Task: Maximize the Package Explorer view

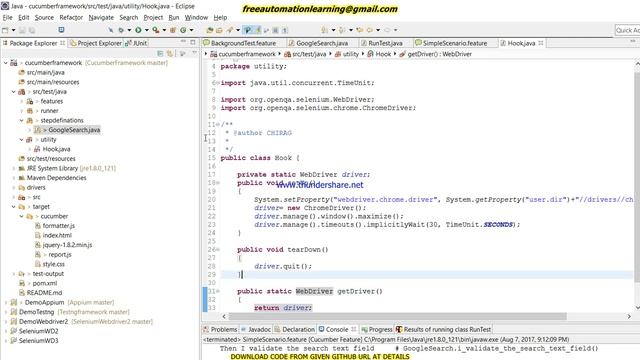Action: (x=193, y=42)
